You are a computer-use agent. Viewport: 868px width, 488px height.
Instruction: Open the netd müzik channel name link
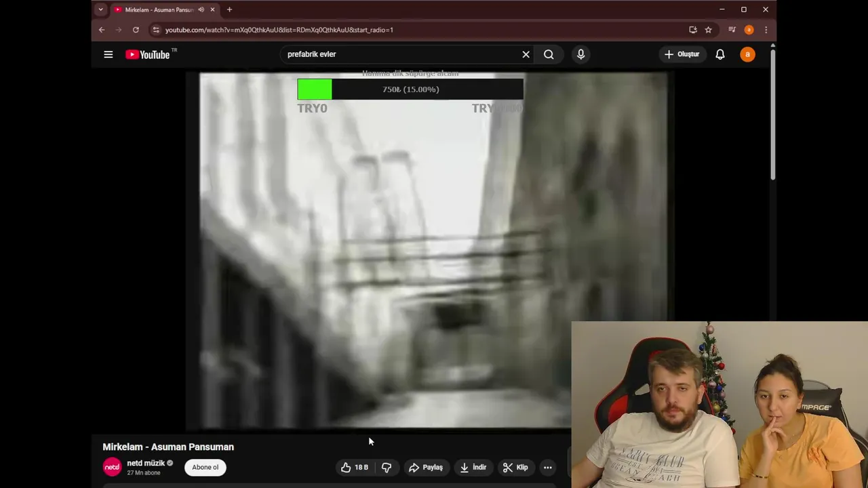(146, 463)
